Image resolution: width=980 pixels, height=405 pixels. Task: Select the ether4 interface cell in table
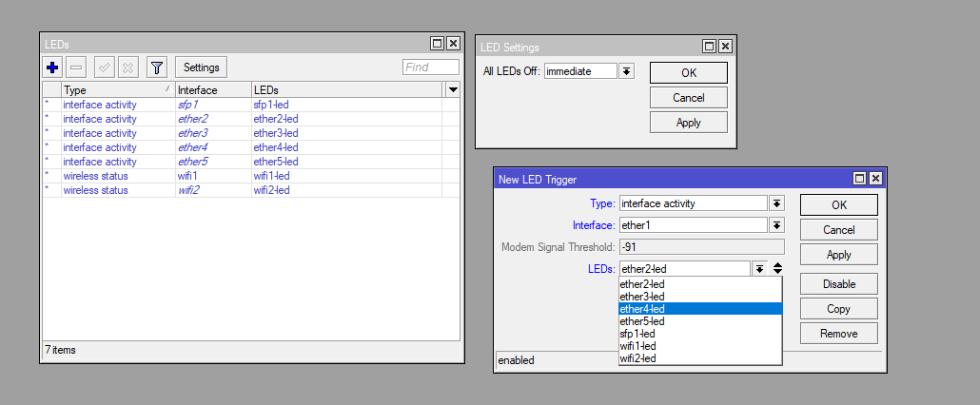click(x=213, y=147)
